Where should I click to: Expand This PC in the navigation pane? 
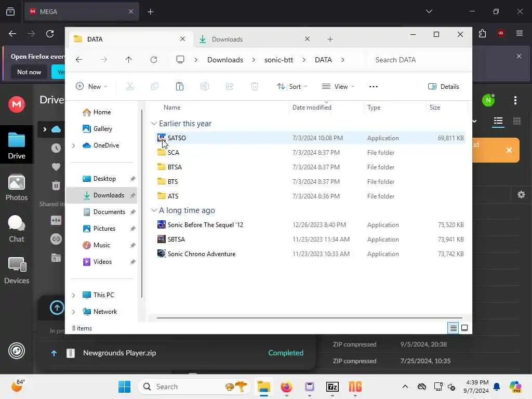(x=74, y=295)
